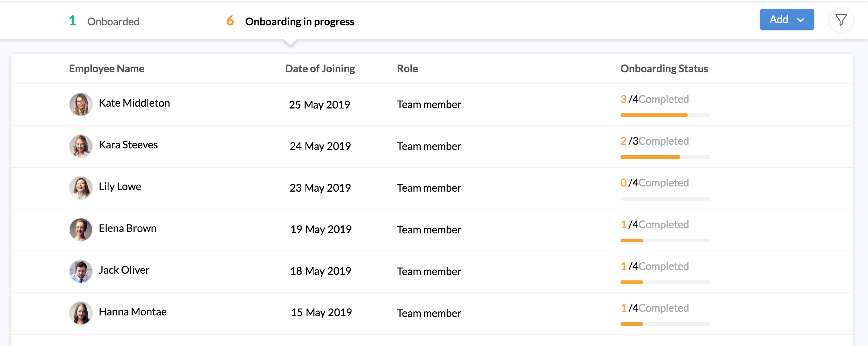The height and width of the screenshot is (346, 868).
Task: Click Kate Middleton's profile avatar
Action: pos(81,104)
